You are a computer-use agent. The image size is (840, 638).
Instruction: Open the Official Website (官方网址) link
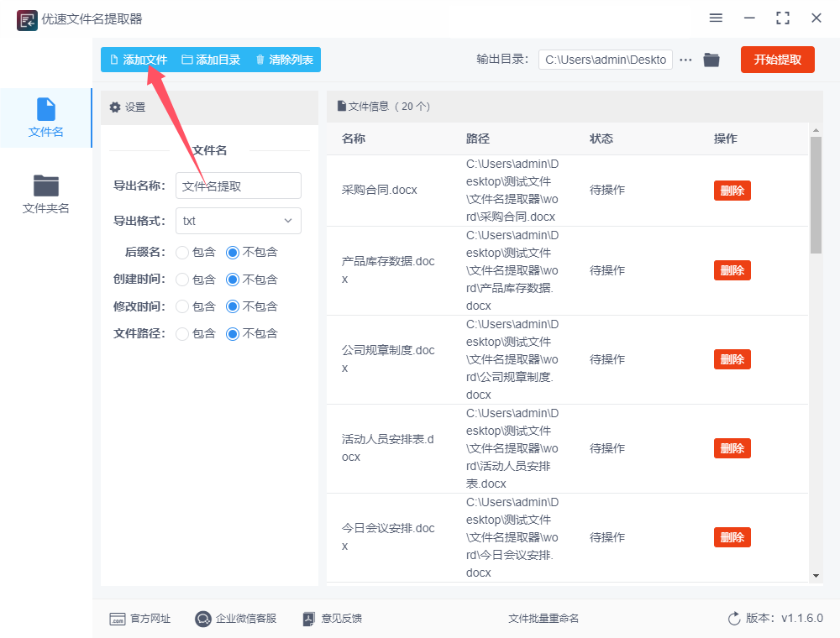[139, 619]
